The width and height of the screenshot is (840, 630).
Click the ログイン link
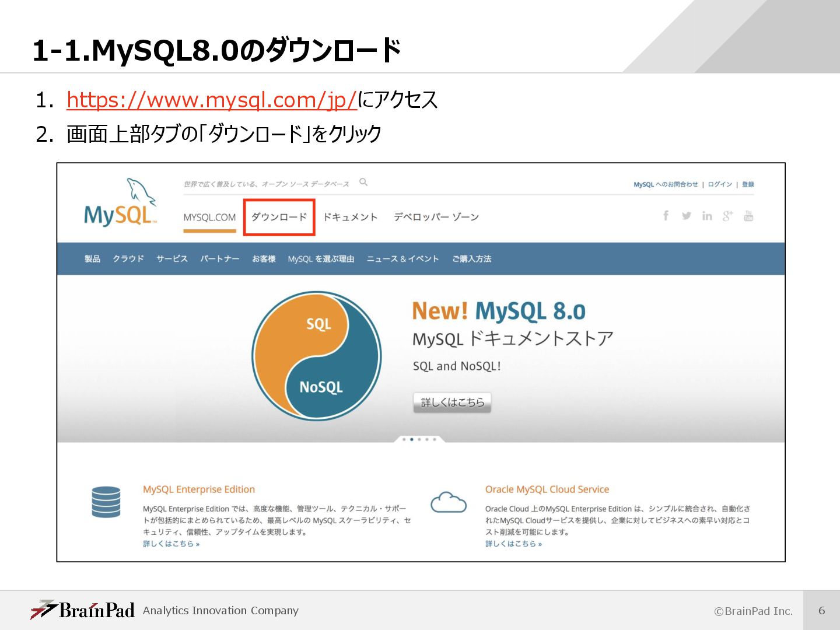point(720,184)
